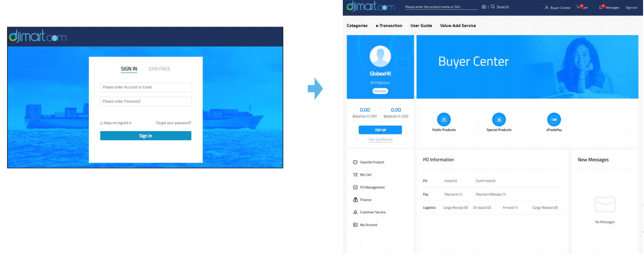644x254 pixels.
Task: Click the 0.00 Balance in USD value
Action: [396, 110]
